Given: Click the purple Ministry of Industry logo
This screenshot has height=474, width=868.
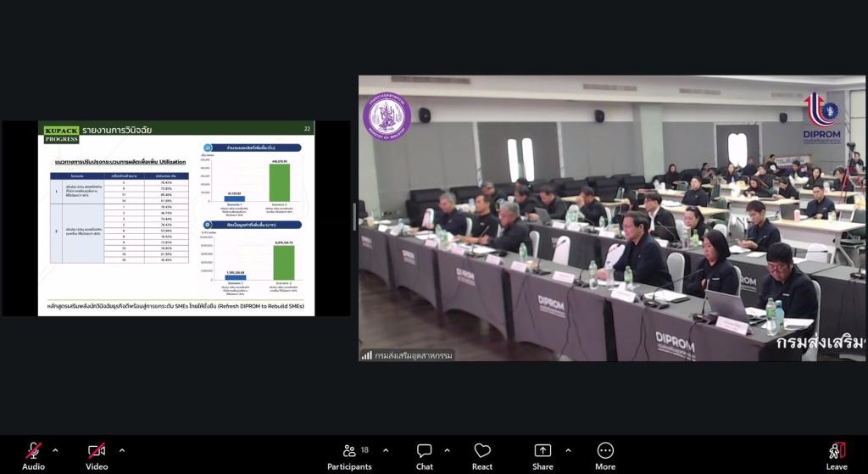Looking at the screenshot, I should (x=387, y=116).
